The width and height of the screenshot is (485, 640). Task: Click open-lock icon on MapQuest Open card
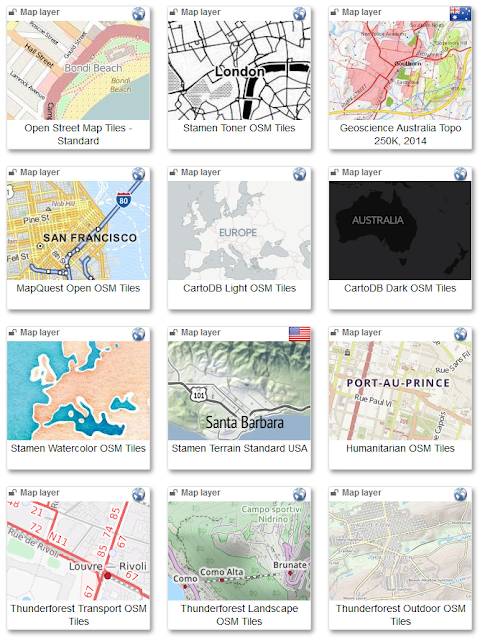13,172
